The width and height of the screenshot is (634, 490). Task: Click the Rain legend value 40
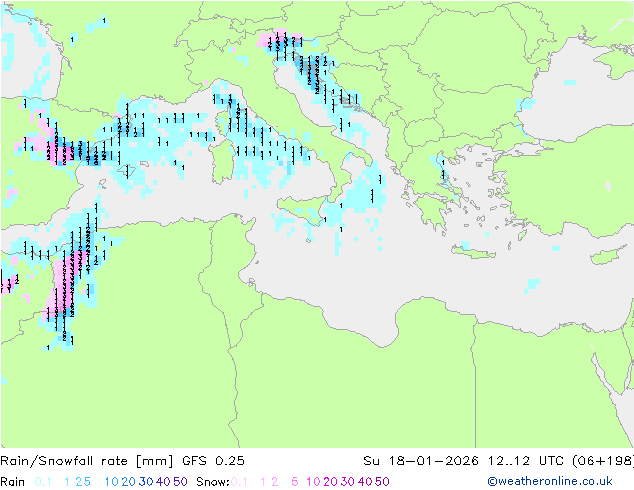[163, 482]
